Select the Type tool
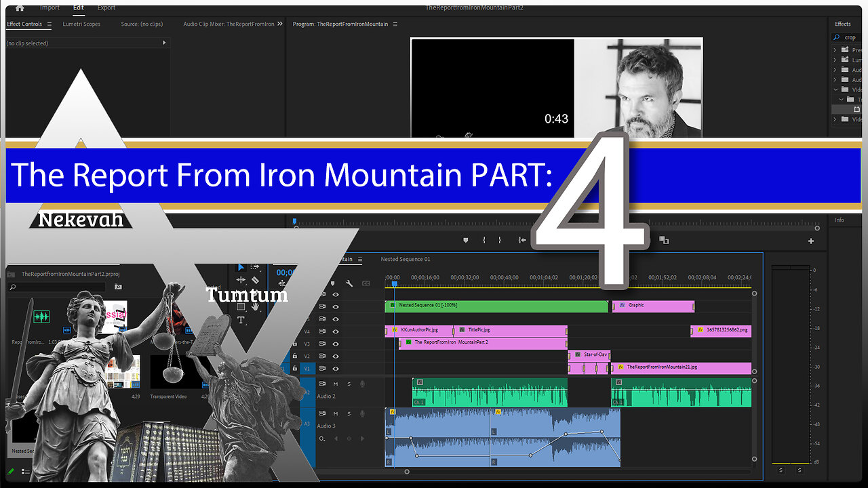This screenshot has width=868, height=488. 241,320
